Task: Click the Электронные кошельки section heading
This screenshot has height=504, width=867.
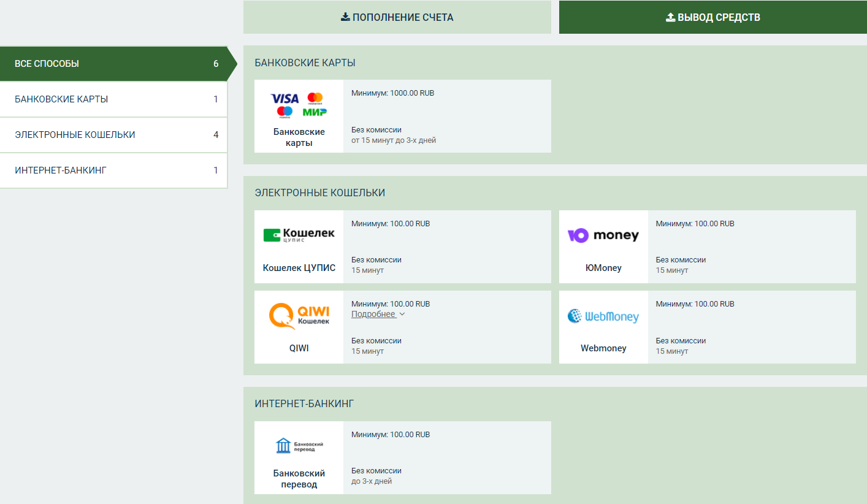Action: pyautogui.click(x=320, y=193)
